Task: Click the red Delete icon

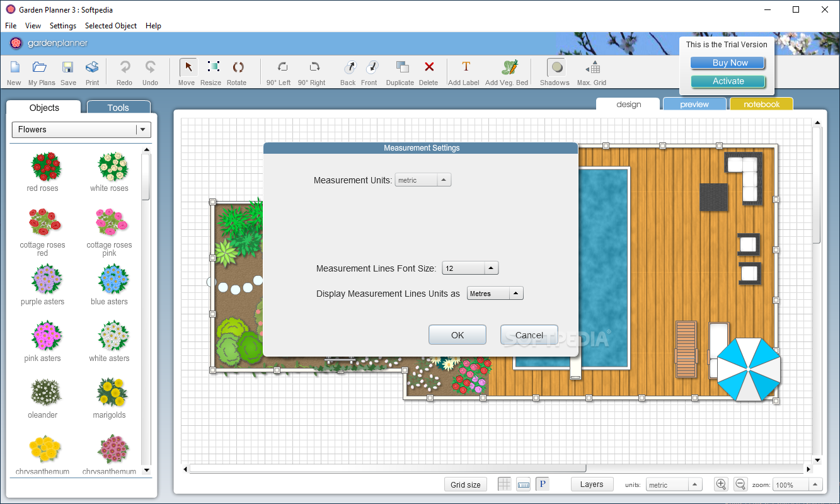Action: point(429,67)
